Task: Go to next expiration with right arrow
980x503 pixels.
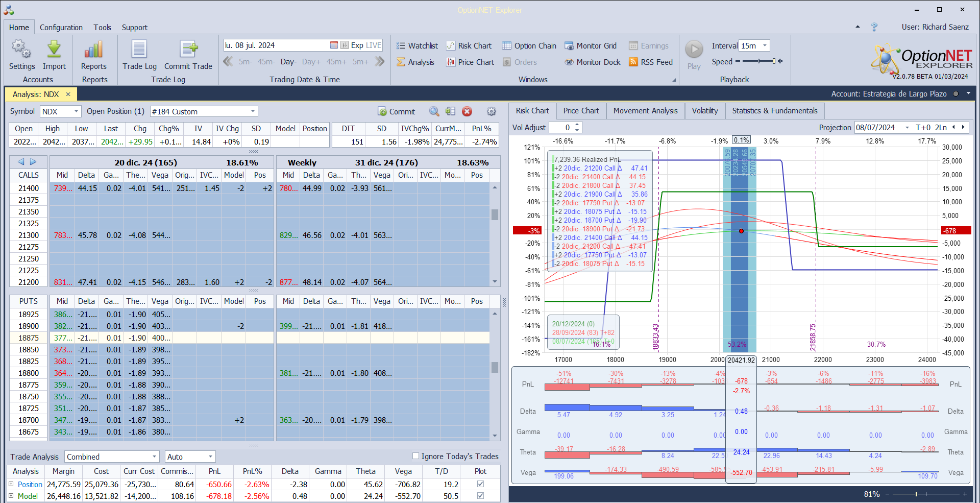Action: (33, 162)
